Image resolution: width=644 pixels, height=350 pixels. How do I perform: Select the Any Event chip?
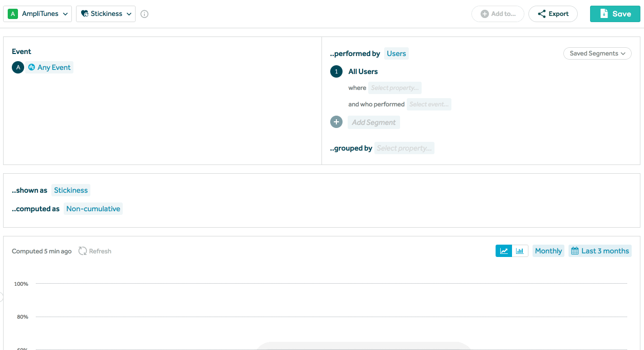(50, 67)
